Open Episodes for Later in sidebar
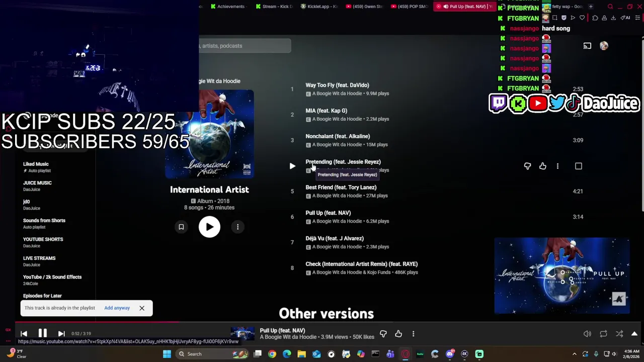 [42, 296]
